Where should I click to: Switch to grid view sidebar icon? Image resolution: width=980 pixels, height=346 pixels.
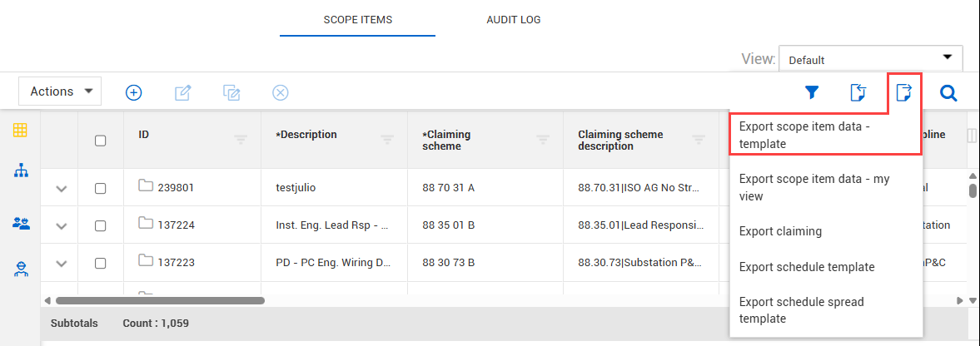tap(20, 131)
